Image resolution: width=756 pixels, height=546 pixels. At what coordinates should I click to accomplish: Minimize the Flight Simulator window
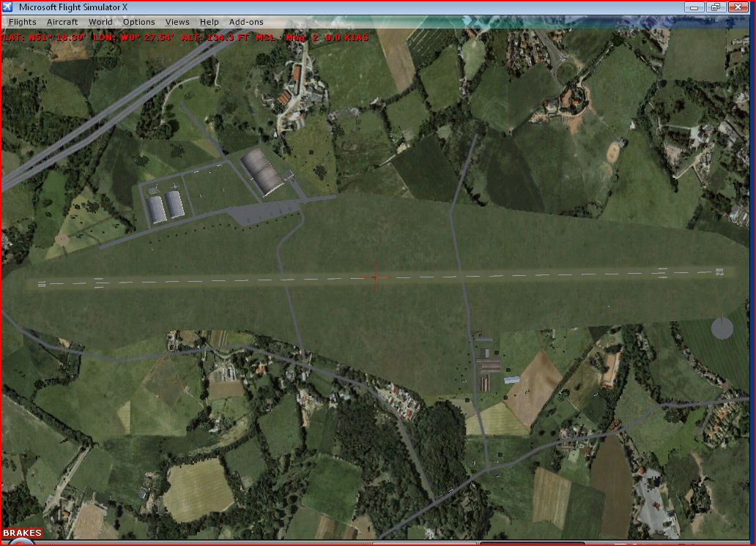pos(694,7)
